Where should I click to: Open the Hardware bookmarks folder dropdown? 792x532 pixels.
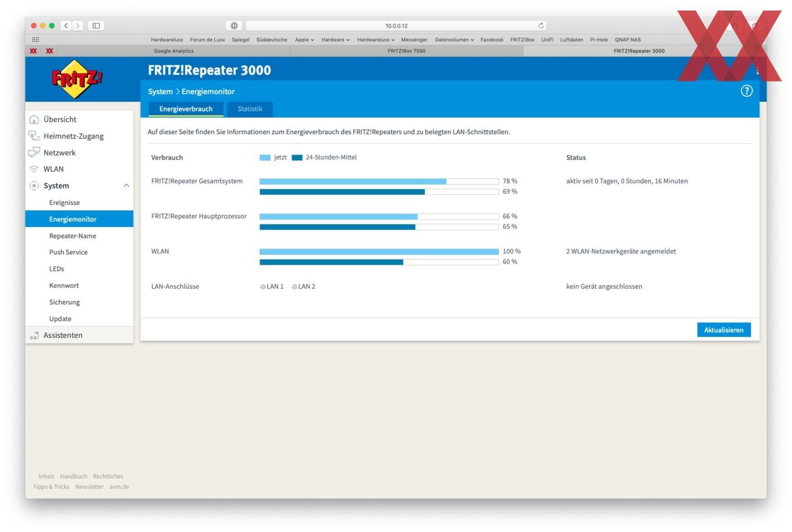click(x=335, y=40)
